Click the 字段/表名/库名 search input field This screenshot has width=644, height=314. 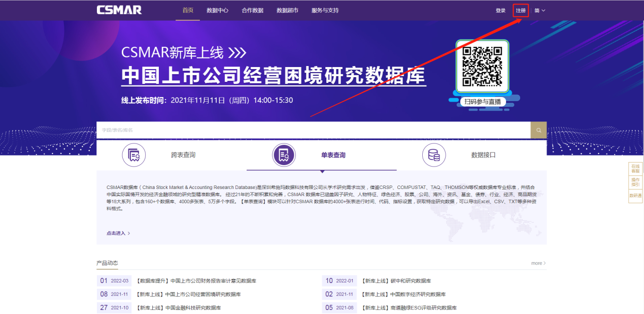click(313, 130)
